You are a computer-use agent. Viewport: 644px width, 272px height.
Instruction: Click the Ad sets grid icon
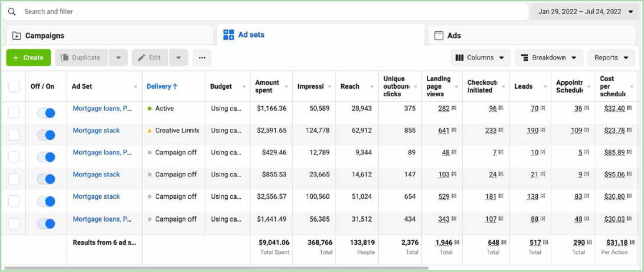pos(229,35)
